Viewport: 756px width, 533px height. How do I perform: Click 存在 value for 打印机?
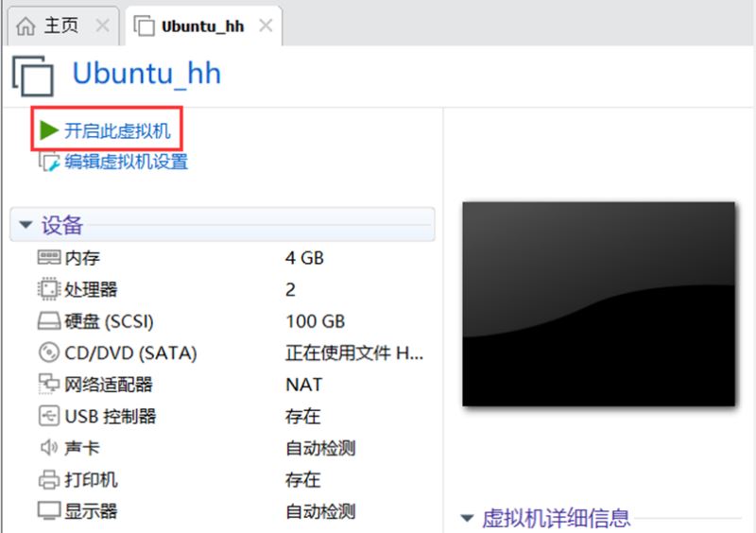click(302, 480)
